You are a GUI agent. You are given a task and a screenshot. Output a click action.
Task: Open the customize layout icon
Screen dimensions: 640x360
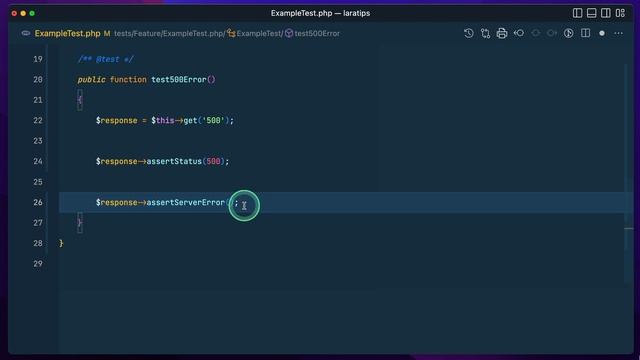[620, 13]
